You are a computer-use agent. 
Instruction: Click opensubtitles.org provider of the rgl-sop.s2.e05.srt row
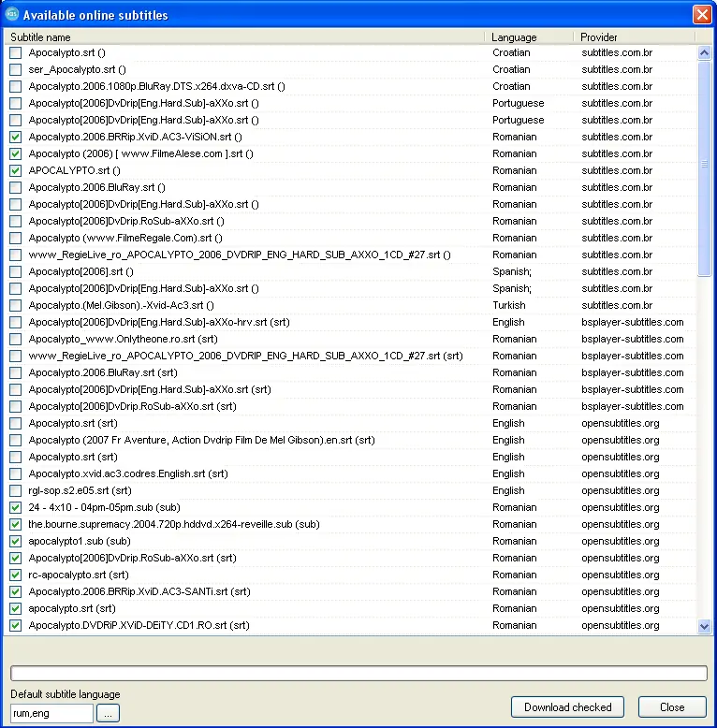tap(621, 490)
